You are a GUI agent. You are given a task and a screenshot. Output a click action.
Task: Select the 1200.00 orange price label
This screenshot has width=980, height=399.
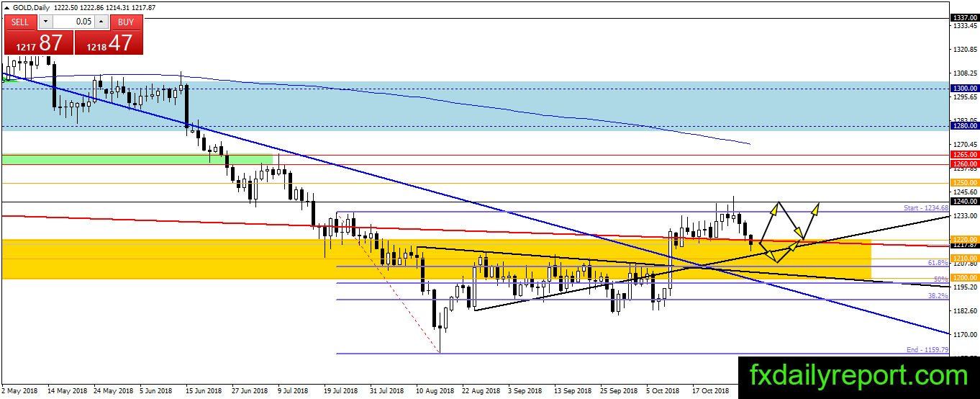964,277
